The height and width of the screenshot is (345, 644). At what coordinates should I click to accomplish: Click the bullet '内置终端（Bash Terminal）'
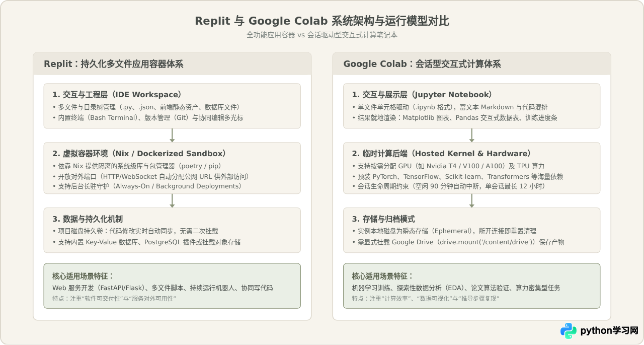(148, 117)
